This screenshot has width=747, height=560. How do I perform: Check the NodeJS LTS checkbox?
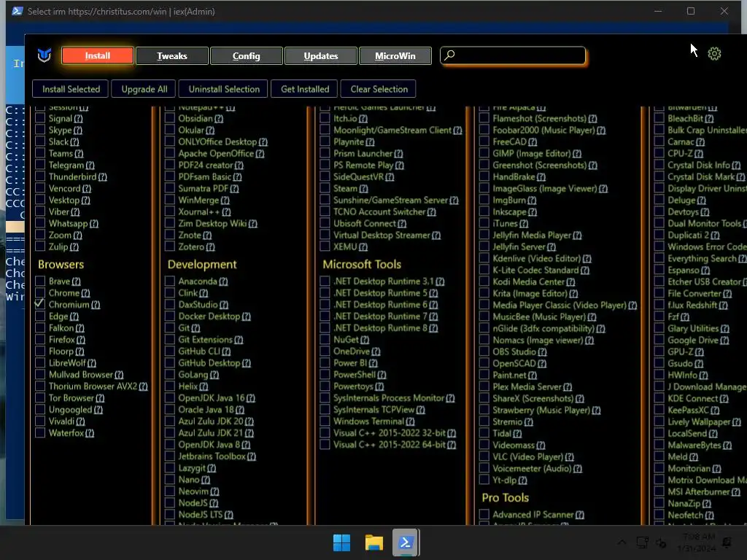pos(169,514)
